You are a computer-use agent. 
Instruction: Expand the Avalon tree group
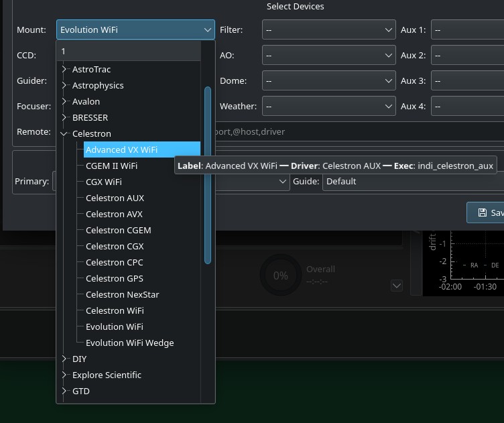[x=64, y=101]
